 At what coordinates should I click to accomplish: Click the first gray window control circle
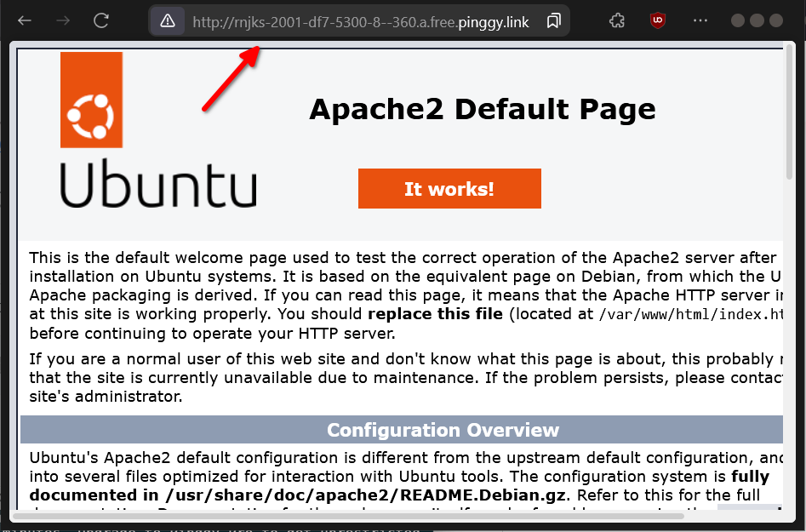coord(738,20)
